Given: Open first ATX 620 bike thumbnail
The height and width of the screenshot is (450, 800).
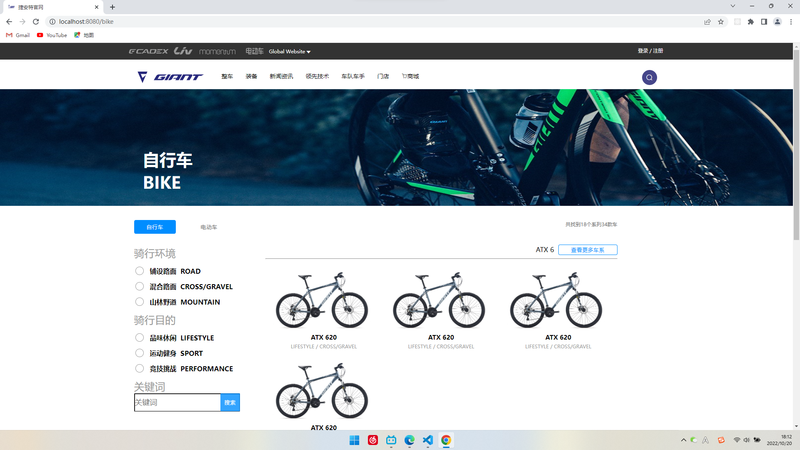Looking at the screenshot, I should click(x=322, y=300).
